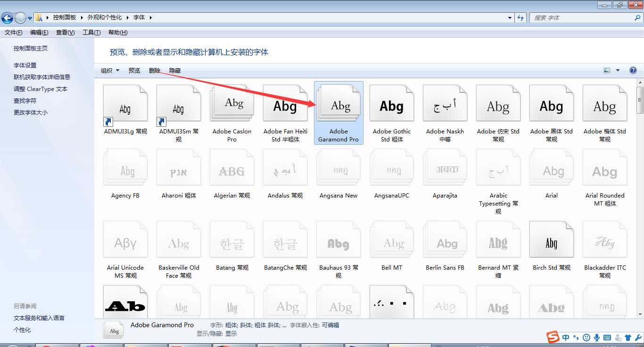Screen dimensions: 644x347
Task: Expand the 控制面板 breadcrumb arrow
Action: coord(82,17)
